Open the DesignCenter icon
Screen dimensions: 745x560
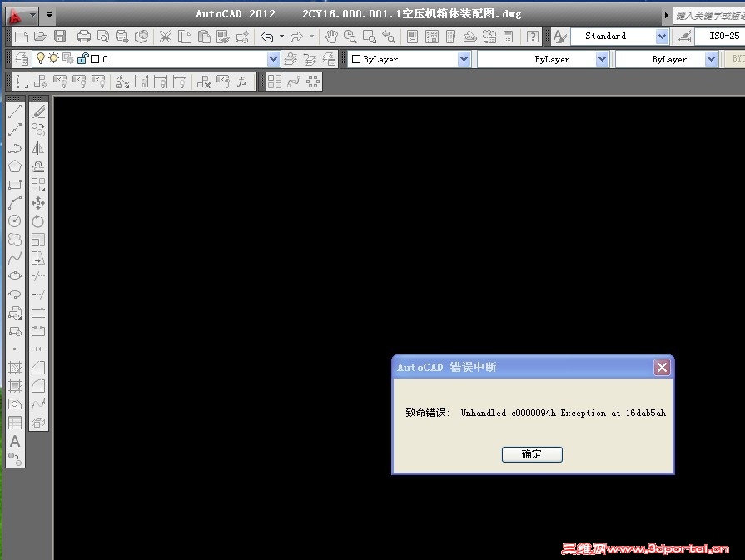coord(431,36)
